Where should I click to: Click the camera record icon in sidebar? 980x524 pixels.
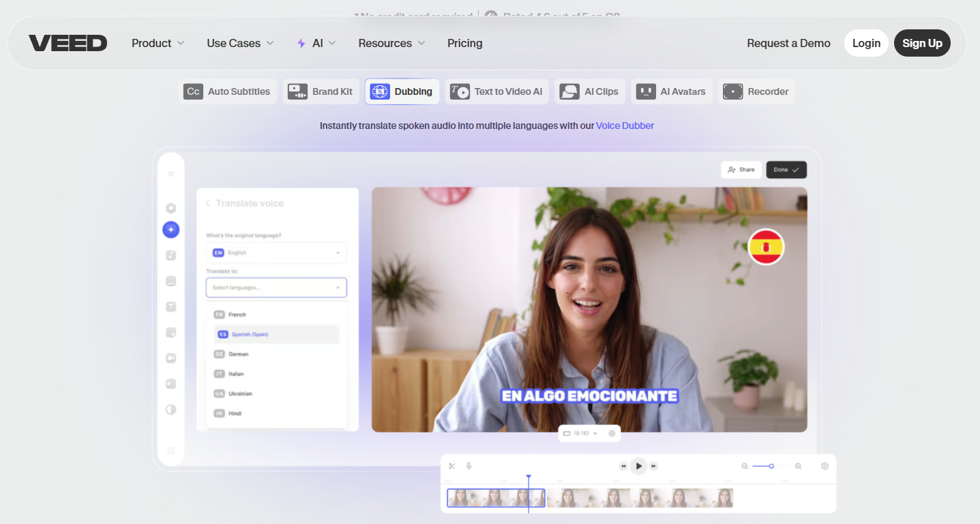pyautogui.click(x=170, y=358)
